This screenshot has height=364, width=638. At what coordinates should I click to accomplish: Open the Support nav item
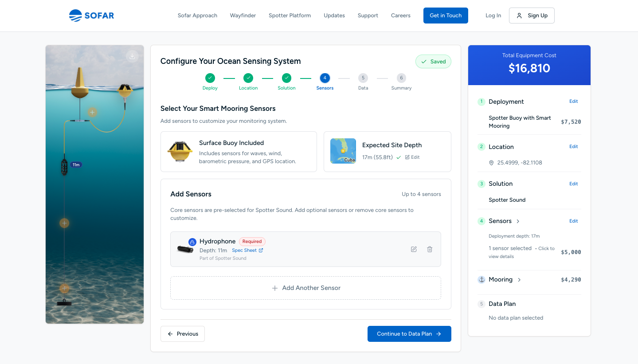[368, 16]
